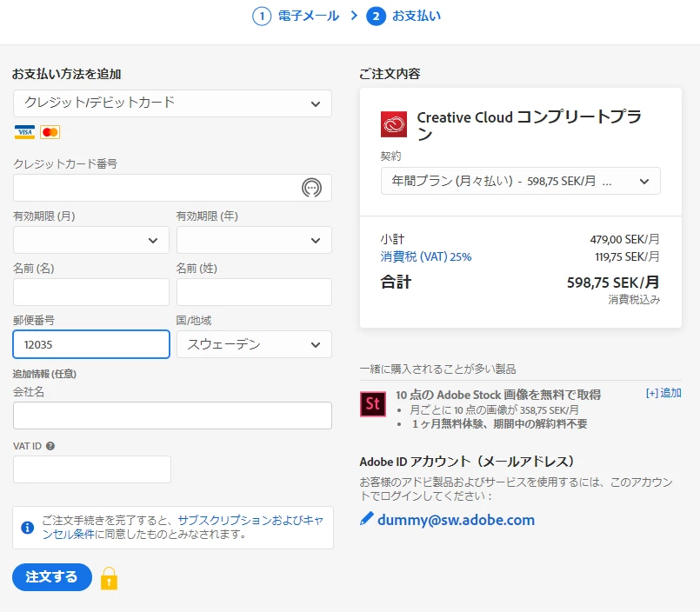Click step 2 circle in progress header

376,17
